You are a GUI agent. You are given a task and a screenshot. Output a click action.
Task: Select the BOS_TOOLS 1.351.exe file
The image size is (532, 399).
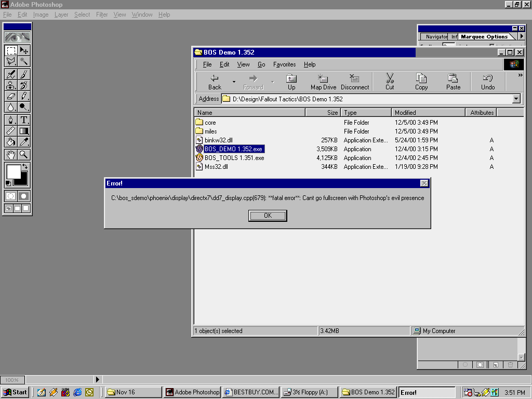(230, 158)
